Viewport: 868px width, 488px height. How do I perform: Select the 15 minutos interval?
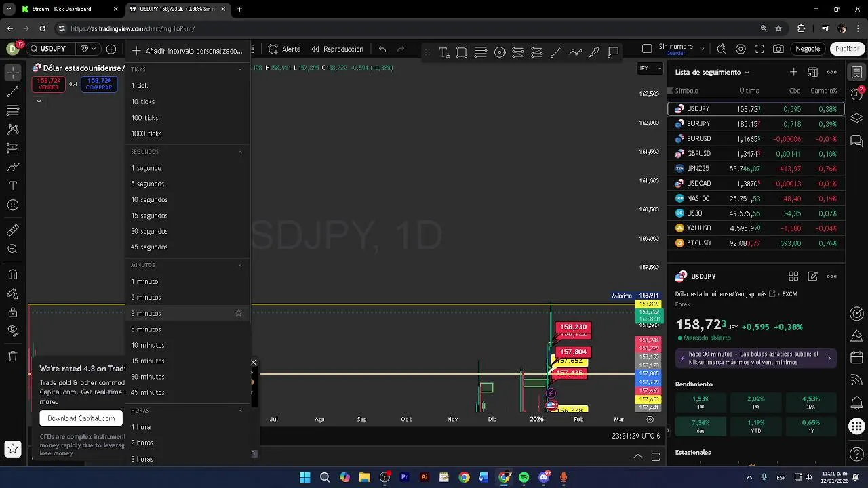pyautogui.click(x=188, y=361)
